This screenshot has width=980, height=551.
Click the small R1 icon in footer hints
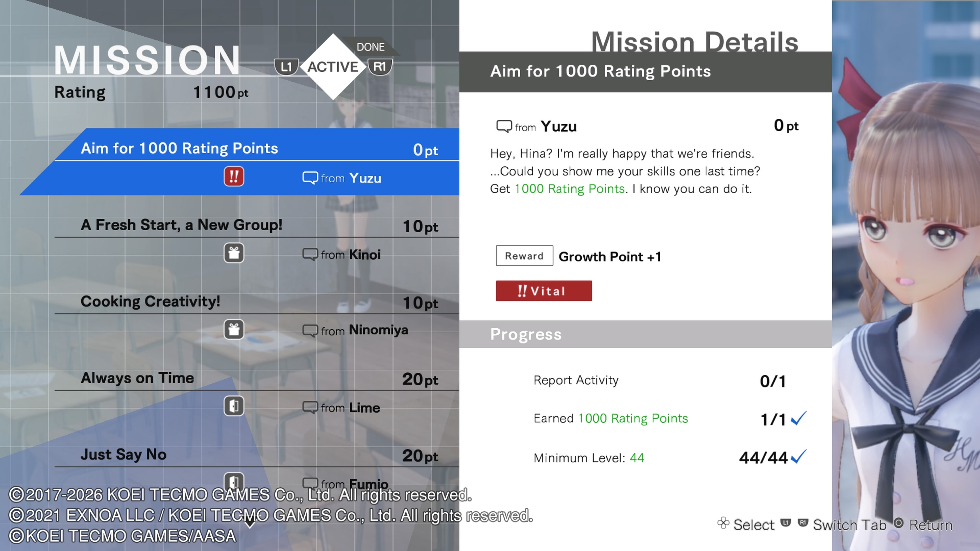click(803, 522)
